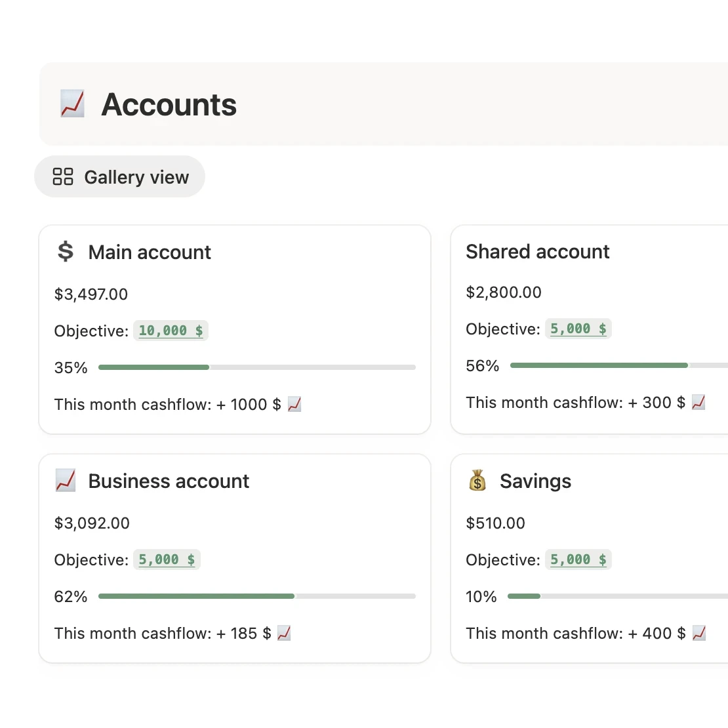The height and width of the screenshot is (728, 728).
Task: Click the money bag icon on Savings card
Action: [x=477, y=480]
